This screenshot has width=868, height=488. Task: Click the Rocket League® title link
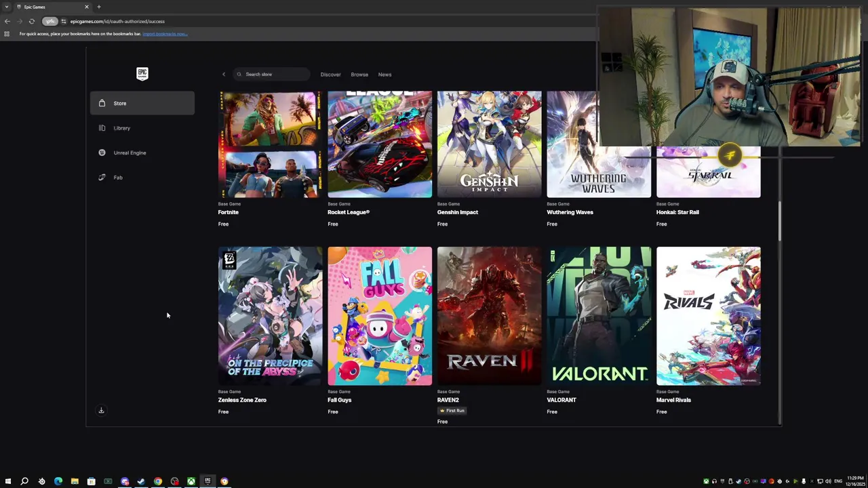[x=348, y=212]
